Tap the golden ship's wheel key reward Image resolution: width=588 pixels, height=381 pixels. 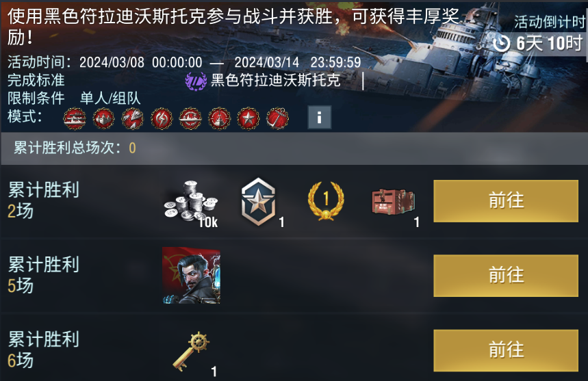(x=191, y=351)
